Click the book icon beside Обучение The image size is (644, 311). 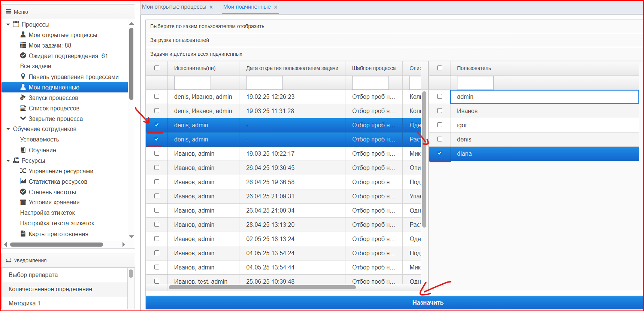[x=23, y=150]
